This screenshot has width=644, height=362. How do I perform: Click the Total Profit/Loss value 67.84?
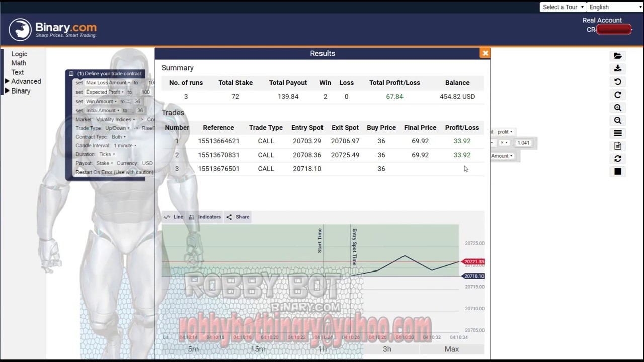(x=394, y=96)
